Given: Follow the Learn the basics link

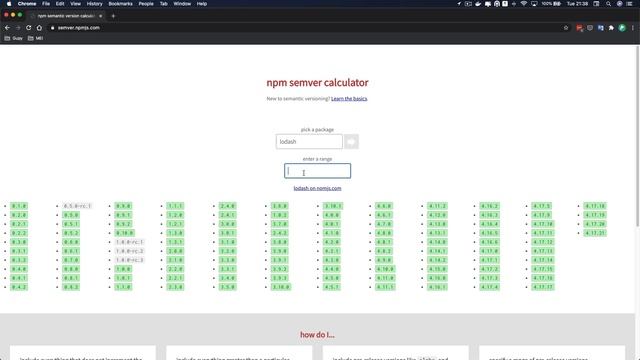Looking at the screenshot, I should tap(349, 99).
